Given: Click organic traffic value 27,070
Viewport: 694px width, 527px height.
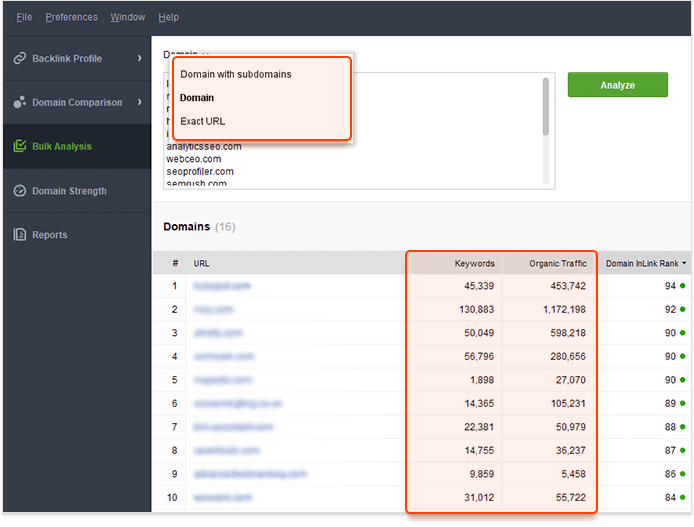Looking at the screenshot, I should (x=571, y=380).
